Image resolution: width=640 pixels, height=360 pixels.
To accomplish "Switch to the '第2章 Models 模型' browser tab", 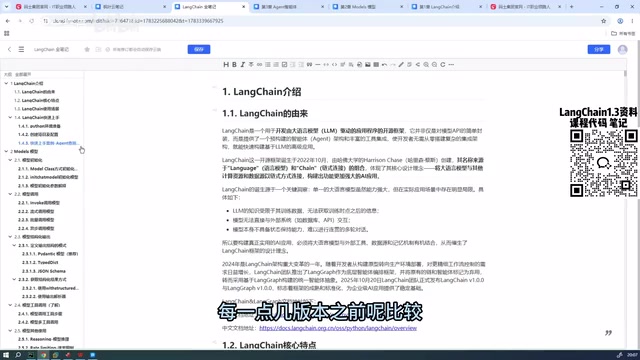I will point(367,7).
